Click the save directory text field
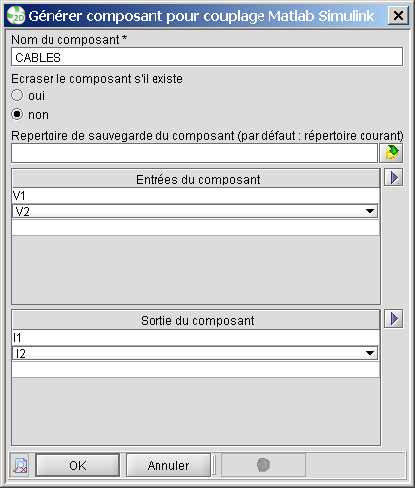 point(194,153)
